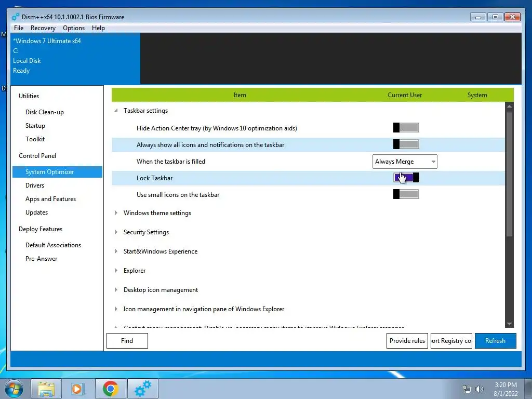Open the File menu
The image size is (532, 399).
19,28
